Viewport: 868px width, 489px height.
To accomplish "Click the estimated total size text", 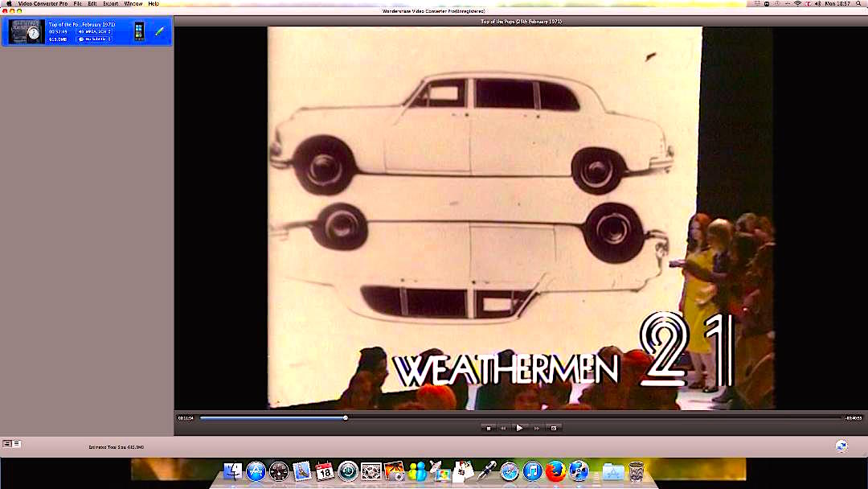I will [117, 447].
